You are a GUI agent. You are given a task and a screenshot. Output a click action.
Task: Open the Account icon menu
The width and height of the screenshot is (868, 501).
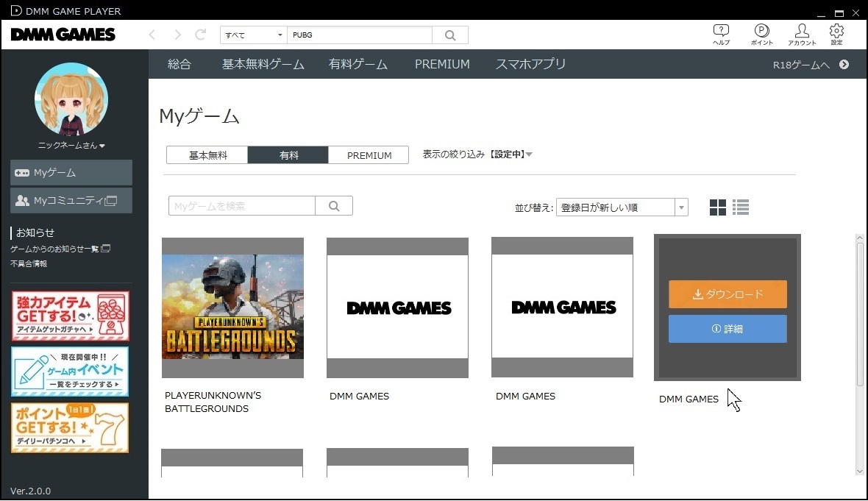coord(802,33)
